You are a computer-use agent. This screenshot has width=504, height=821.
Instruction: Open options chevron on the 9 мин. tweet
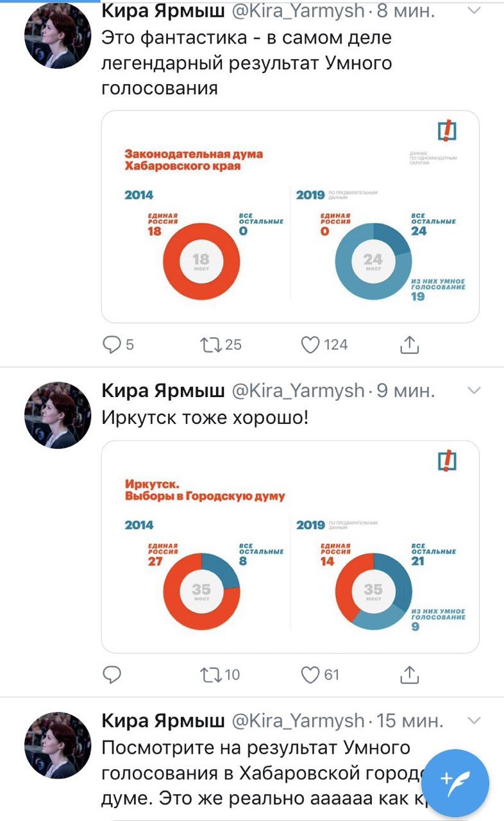[475, 391]
